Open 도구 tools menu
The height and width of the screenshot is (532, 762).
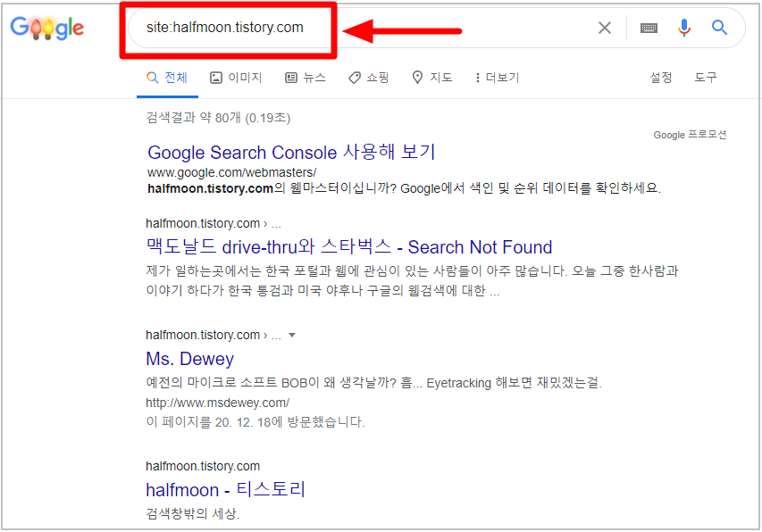[706, 78]
